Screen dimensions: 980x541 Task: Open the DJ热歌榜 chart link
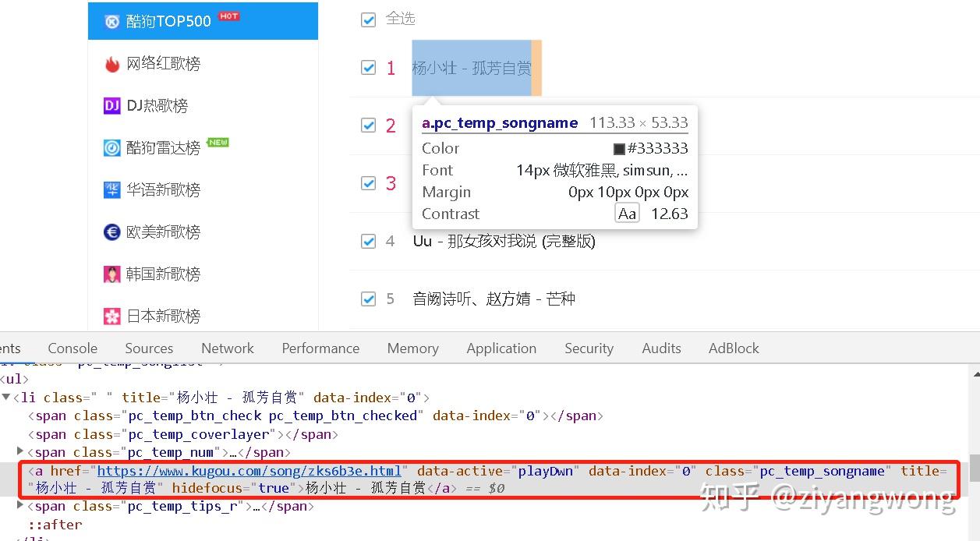[x=157, y=106]
